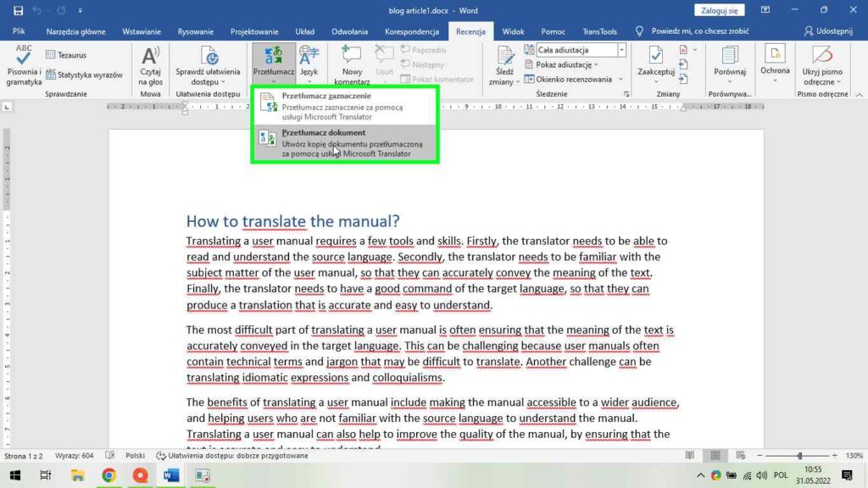Click the Ochrona protect document icon

click(x=775, y=56)
